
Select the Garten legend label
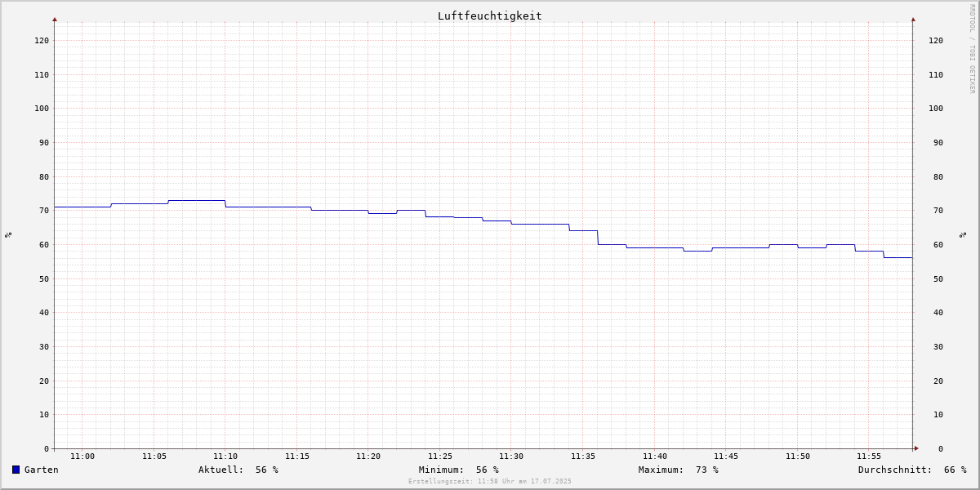[42, 470]
